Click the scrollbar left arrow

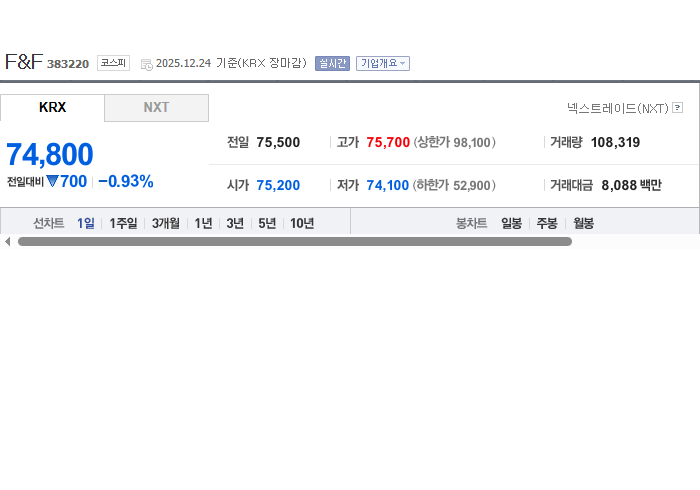pos(8,241)
